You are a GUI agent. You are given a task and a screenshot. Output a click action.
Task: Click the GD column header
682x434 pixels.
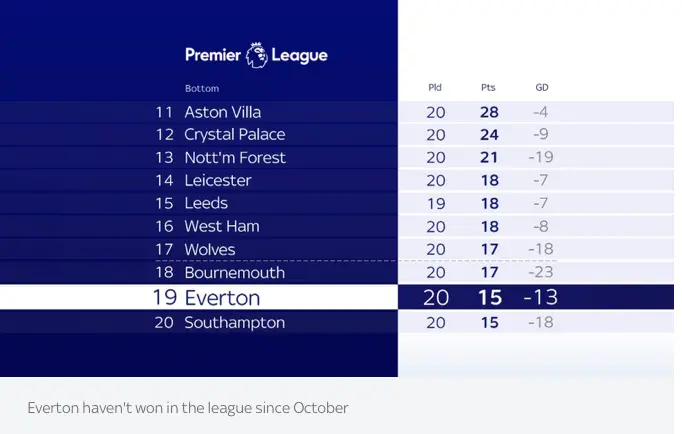542,87
